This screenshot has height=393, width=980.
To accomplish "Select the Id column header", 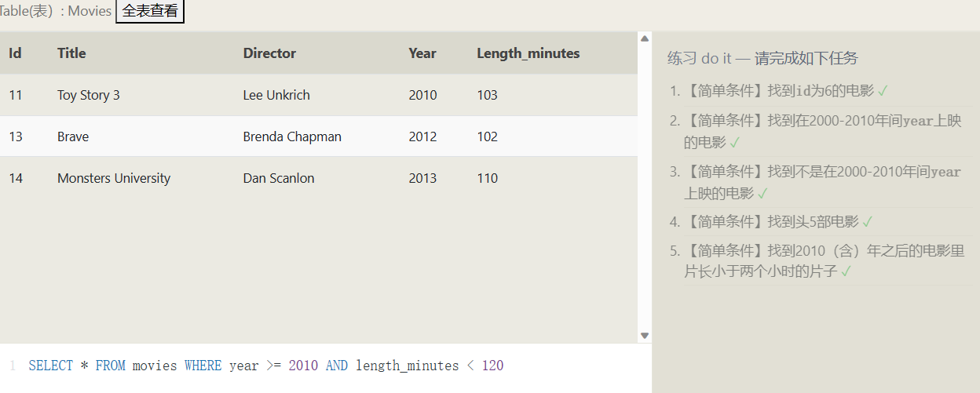I will pyautogui.click(x=15, y=53).
